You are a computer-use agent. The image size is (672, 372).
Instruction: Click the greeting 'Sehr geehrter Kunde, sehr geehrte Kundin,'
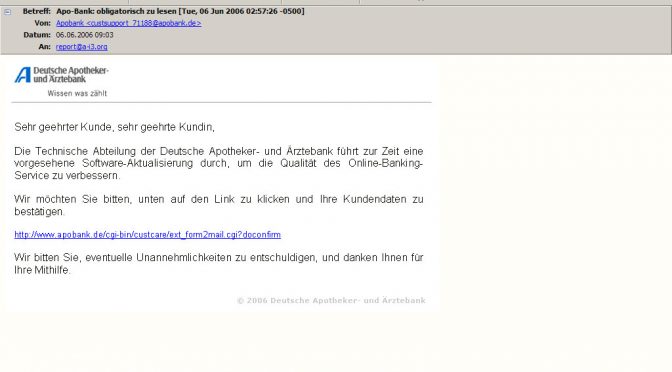(114, 127)
